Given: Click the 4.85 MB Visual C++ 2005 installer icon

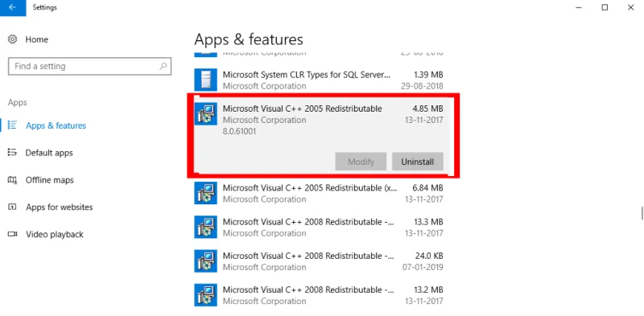Looking at the screenshot, I should pyautogui.click(x=205, y=113).
